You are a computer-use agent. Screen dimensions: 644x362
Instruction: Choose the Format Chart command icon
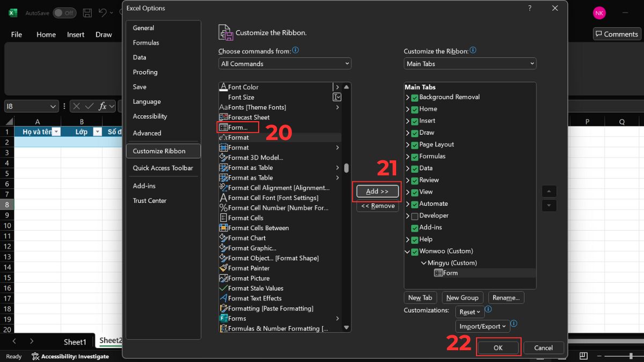coord(224,238)
